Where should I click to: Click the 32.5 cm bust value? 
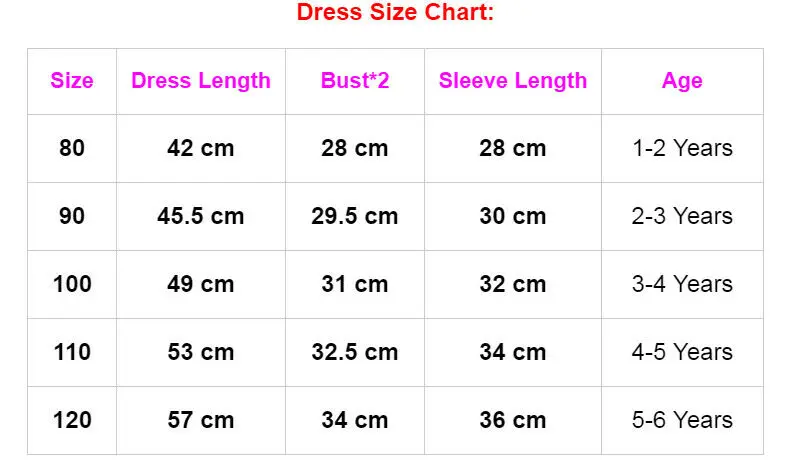tap(355, 352)
